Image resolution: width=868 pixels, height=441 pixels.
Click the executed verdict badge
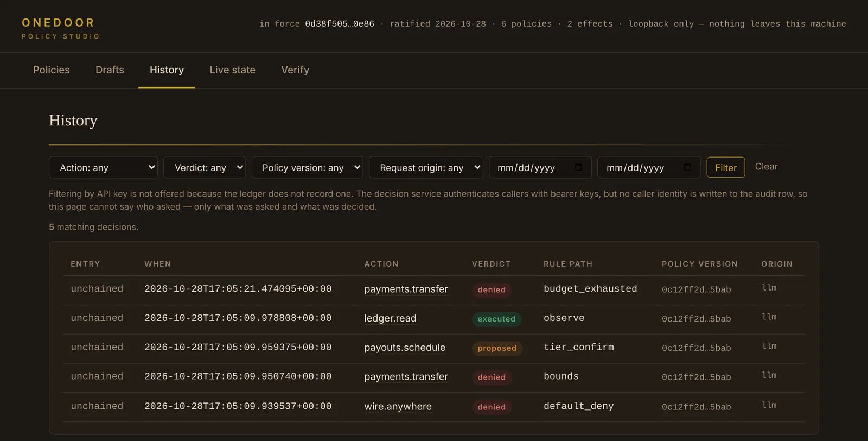[496, 319]
